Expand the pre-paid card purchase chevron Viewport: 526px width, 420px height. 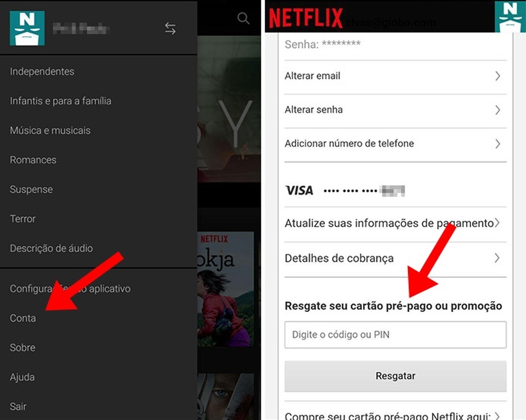click(x=498, y=415)
